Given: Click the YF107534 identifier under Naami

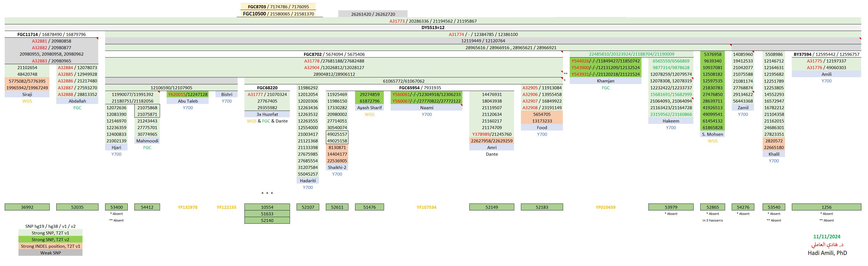Looking at the screenshot, I should click(x=426, y=207).
